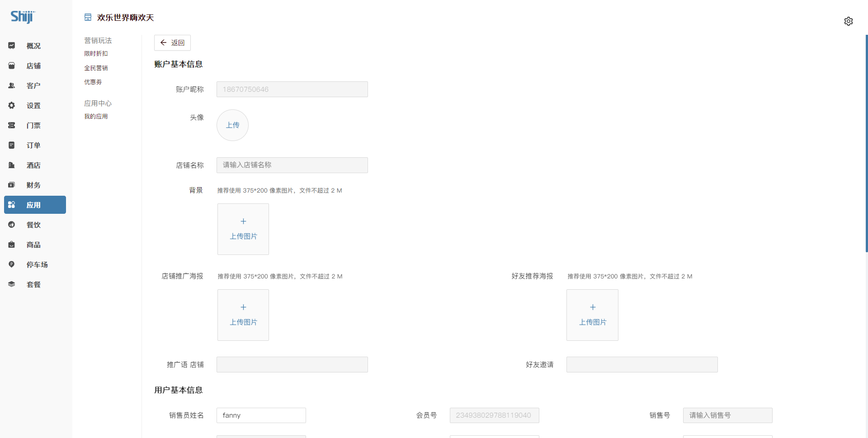The image size is (868, 438).
Task: Click the plus icon under 店铺推广海报
Action: point(243,307)
